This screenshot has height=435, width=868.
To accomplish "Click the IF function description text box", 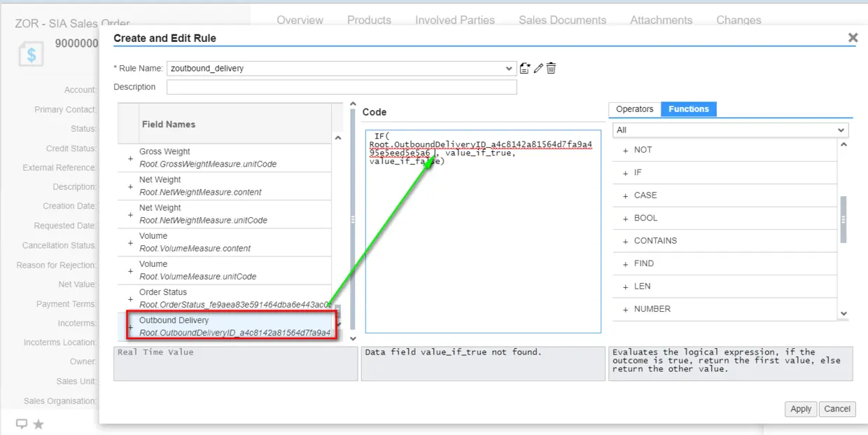I will pyautogui.click(x=731, y=364).
